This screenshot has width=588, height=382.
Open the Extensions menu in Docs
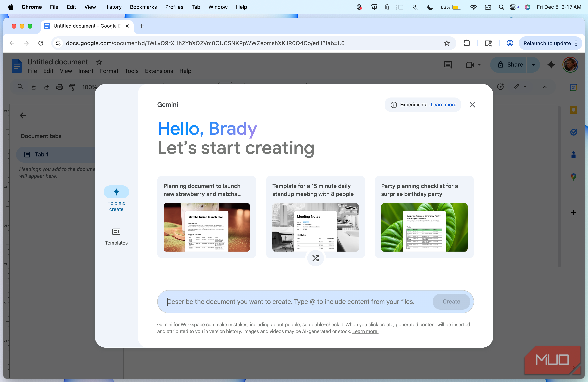(x=159, y=71)
